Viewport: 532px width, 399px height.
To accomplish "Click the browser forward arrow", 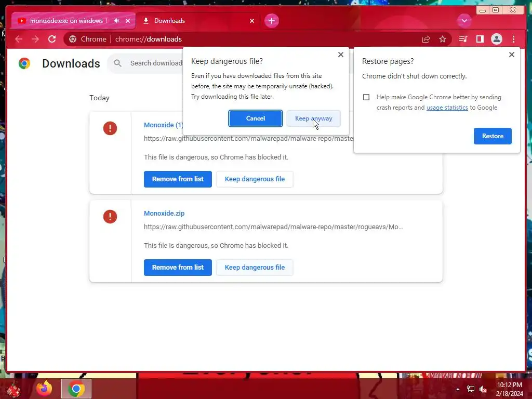I will coord(35,39).
